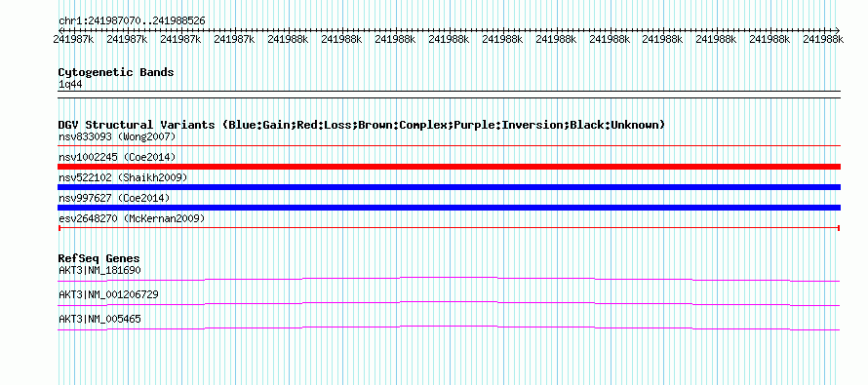This screenshot has width=868, height=385.
Task: Click the red esv2648270 variant line
Action: coord(449,228)
